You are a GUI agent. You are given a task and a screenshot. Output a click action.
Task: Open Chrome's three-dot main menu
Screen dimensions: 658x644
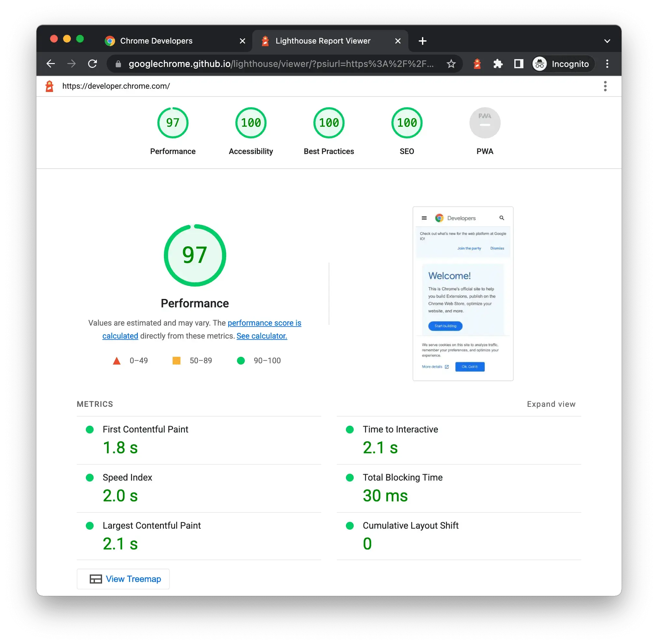click(x=607, y=64)
